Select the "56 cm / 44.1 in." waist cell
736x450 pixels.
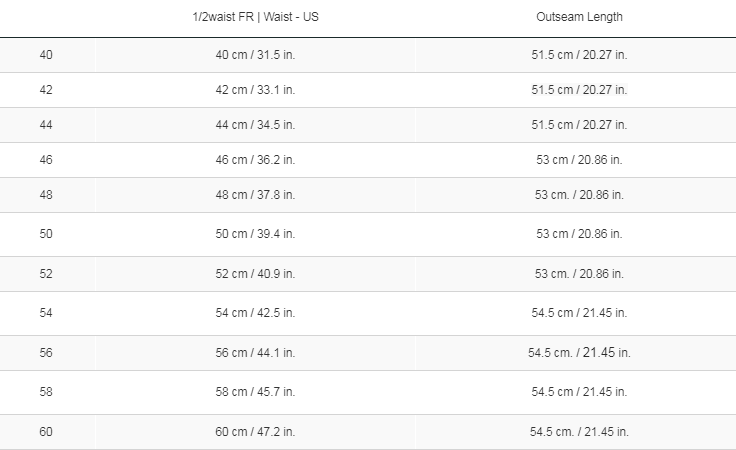tap(255, 353)
